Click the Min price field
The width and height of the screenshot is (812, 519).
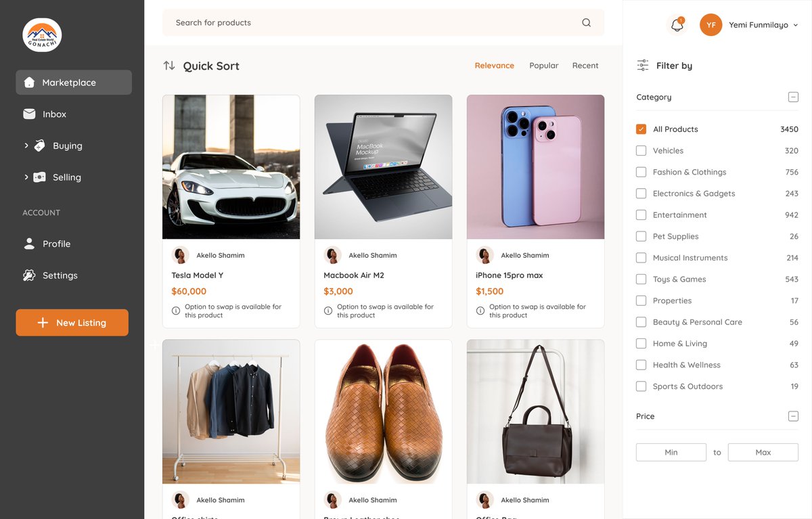[x=671, y=452]
